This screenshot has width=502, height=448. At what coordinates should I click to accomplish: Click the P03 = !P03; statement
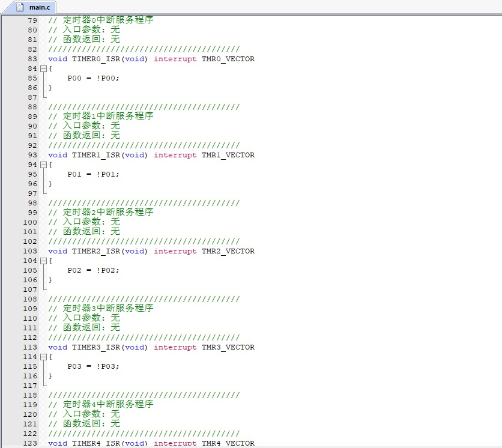[x=93, y=366]
